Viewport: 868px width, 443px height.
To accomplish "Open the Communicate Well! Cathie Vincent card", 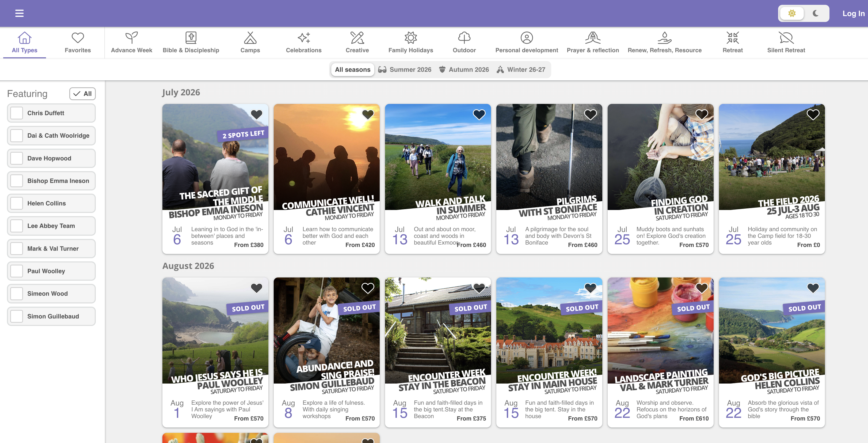I will [x=326, y=179].
